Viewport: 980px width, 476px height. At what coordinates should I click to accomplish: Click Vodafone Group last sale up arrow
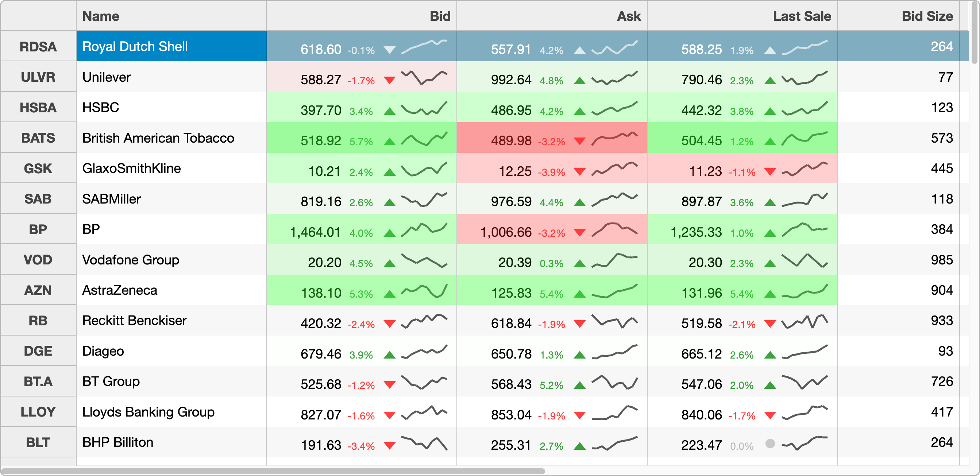[x=770, y=263]
